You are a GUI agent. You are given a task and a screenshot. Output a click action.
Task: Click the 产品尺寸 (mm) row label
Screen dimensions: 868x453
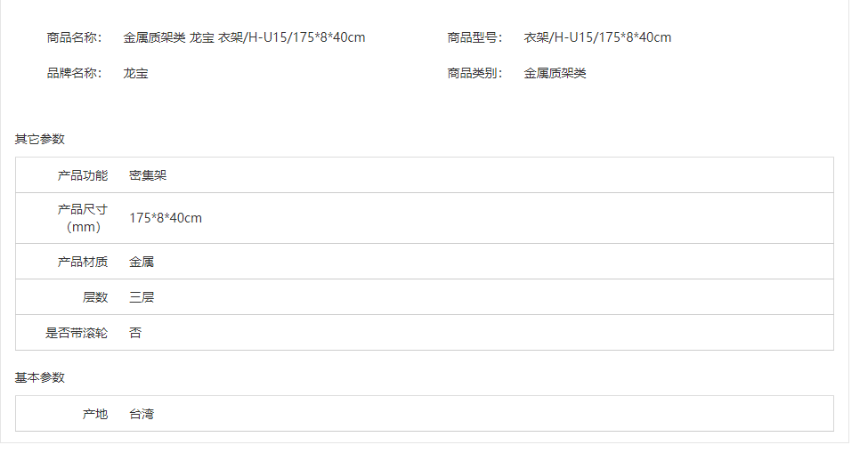[x=82, y=218]
